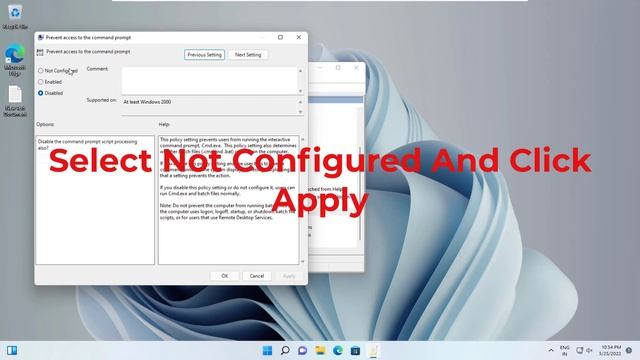Image resolution: width=640 pixels, height=360 pixels.
Task: Open Microsoft Edge desktop shortcut
Action: [x=15, y=60]
